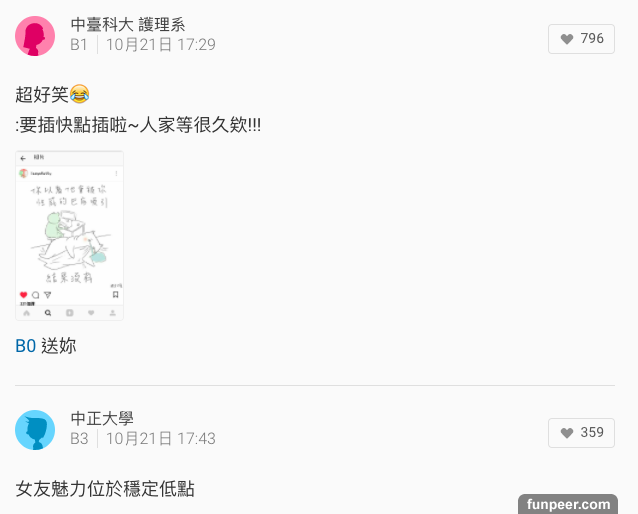This screenshot has width=638, height=514.
Task: Open the pink female avatar of B1
Action: tap(35, 36)
